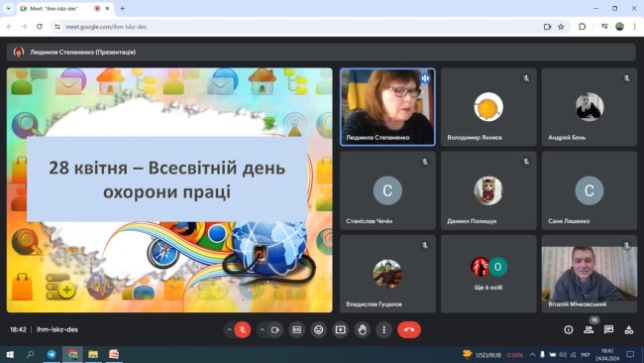Show the participants list panel
644x363 pixels.
(x=589, y=329)
